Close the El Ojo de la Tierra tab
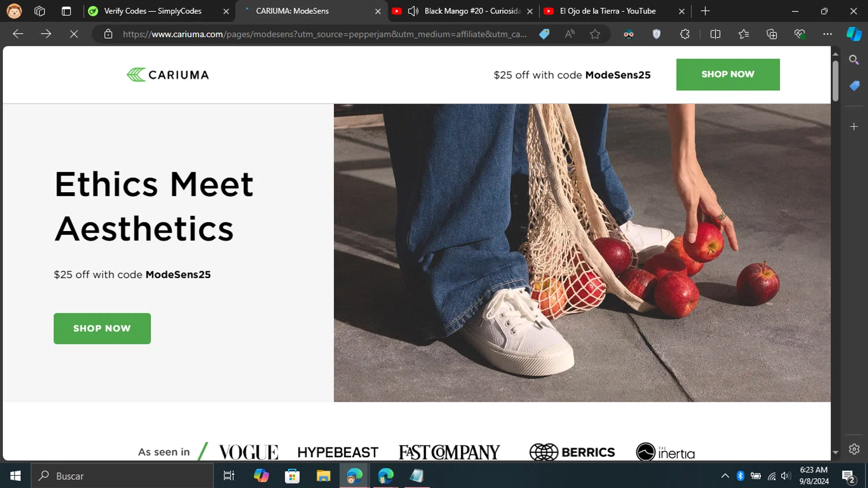 click(x=682, y=11)
